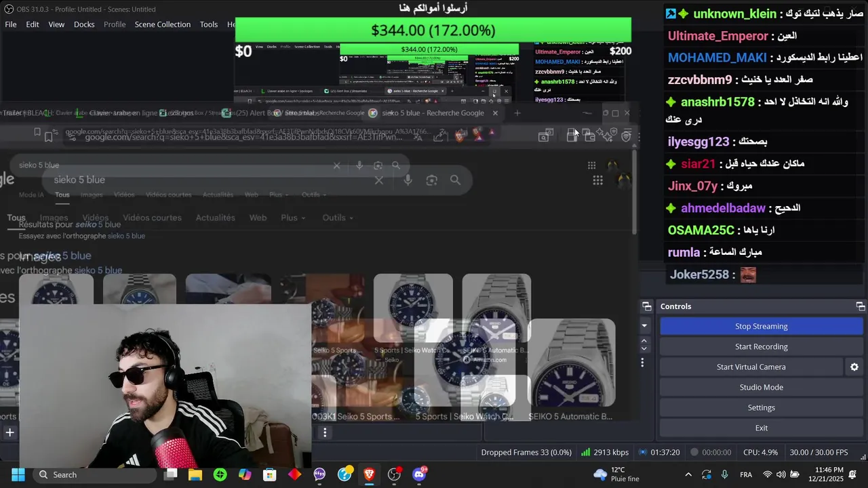Open the Docks menu
Screen dimensions: 868x488
point(84,24)
